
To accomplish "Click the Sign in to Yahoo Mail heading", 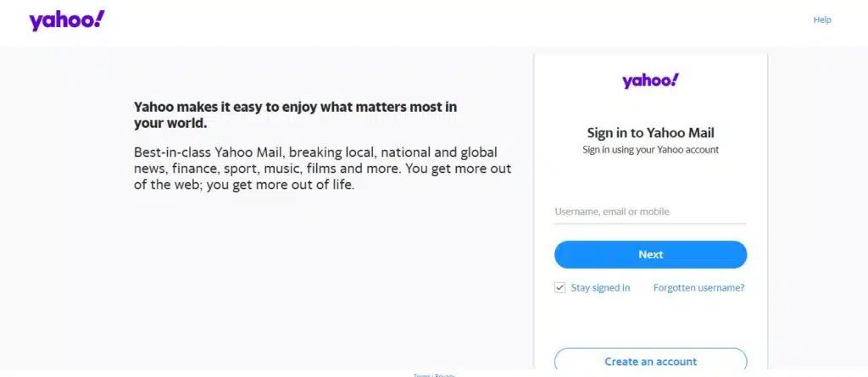I will click(x=650, y=133).
